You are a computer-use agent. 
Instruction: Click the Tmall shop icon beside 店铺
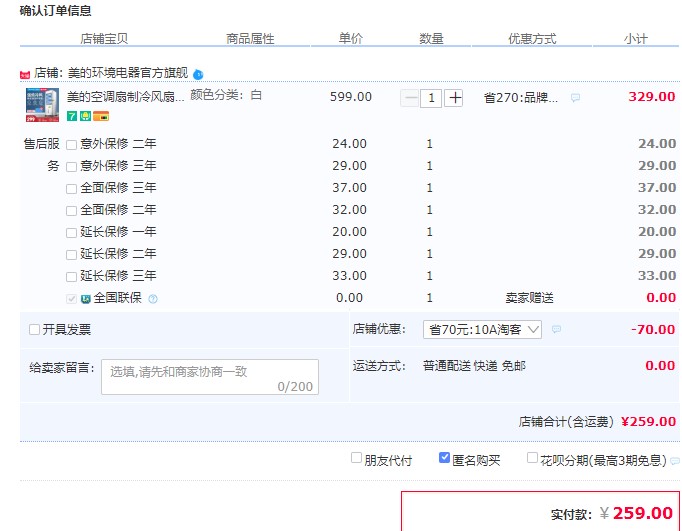click(x=25, y=74)
